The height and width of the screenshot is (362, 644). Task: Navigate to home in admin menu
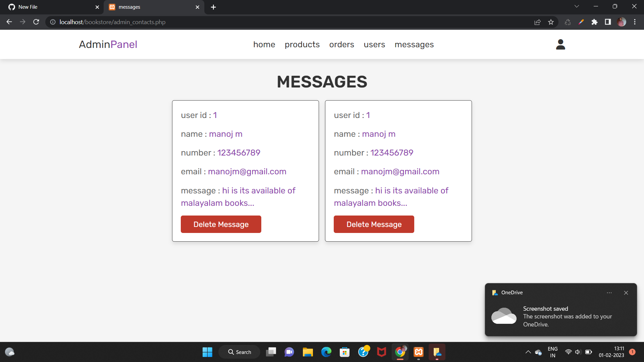coord(264,45)
